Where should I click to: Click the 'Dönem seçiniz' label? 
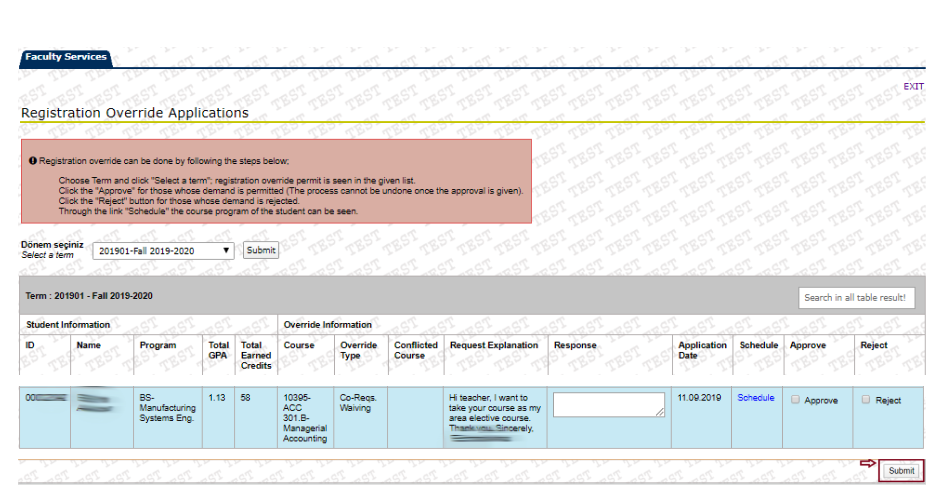[52, 245]
